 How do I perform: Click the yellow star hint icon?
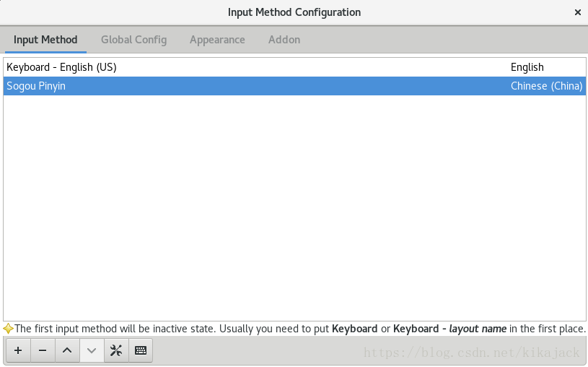point(8,329)
